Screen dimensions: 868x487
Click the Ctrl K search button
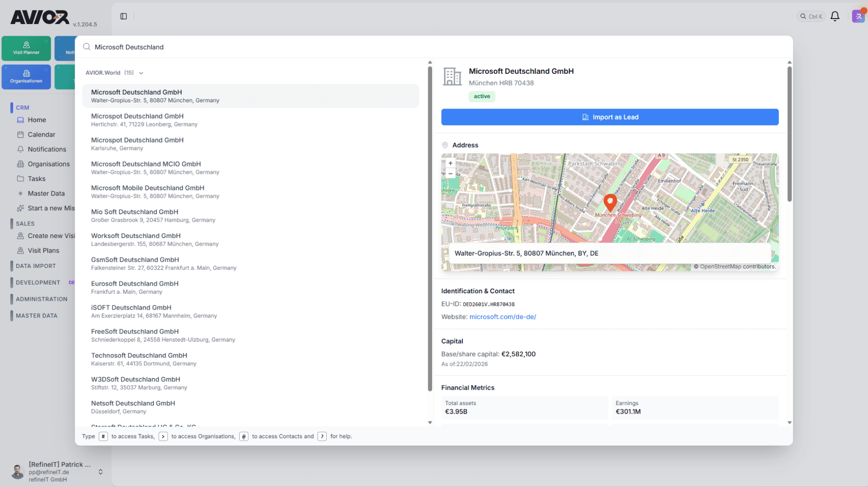click(811, 16)
